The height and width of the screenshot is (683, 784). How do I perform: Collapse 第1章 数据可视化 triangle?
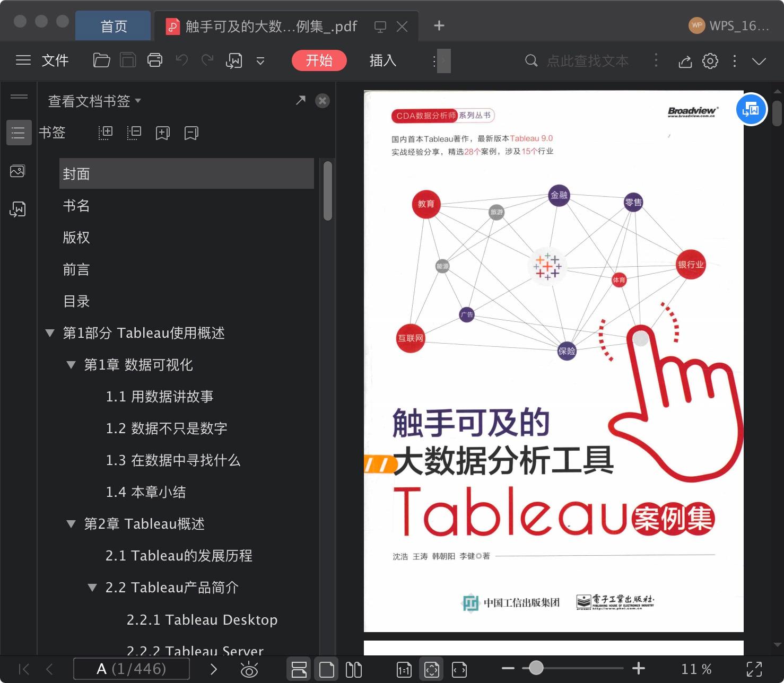point(71,365)
